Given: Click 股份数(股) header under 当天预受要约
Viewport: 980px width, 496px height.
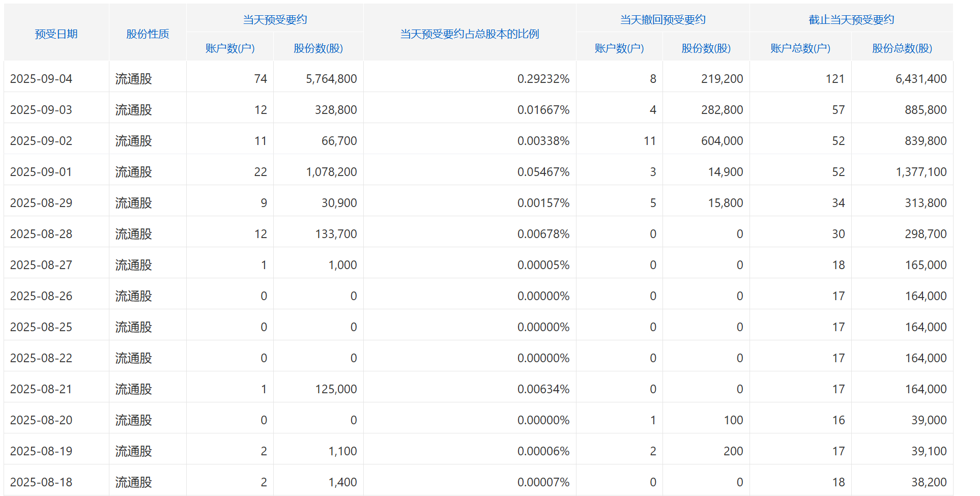Looking at the screenshot, I should (x=318, y=48).
